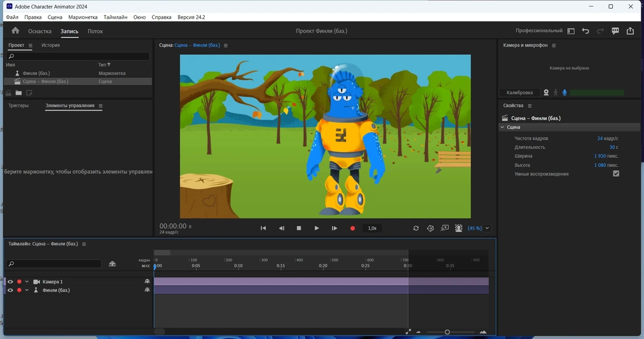Image resolution: width=644 pixels, height=339 pixels.
Task: Click the timeline search field
Action: click(54, 264)
